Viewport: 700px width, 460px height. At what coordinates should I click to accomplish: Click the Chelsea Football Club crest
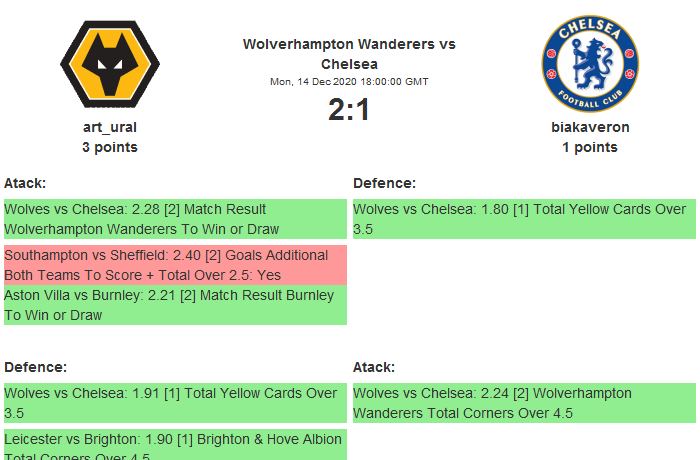(590, 62)
